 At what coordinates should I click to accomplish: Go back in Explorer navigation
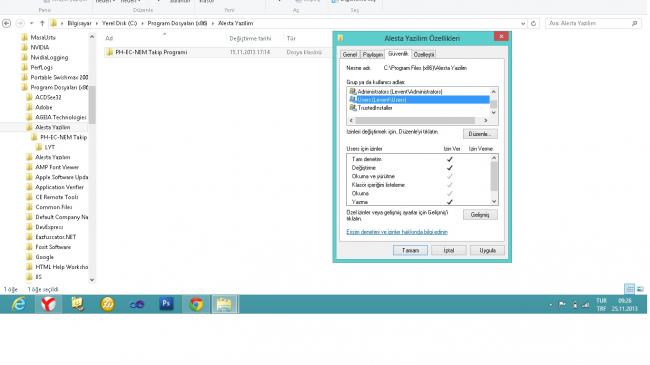click(7, 23)
